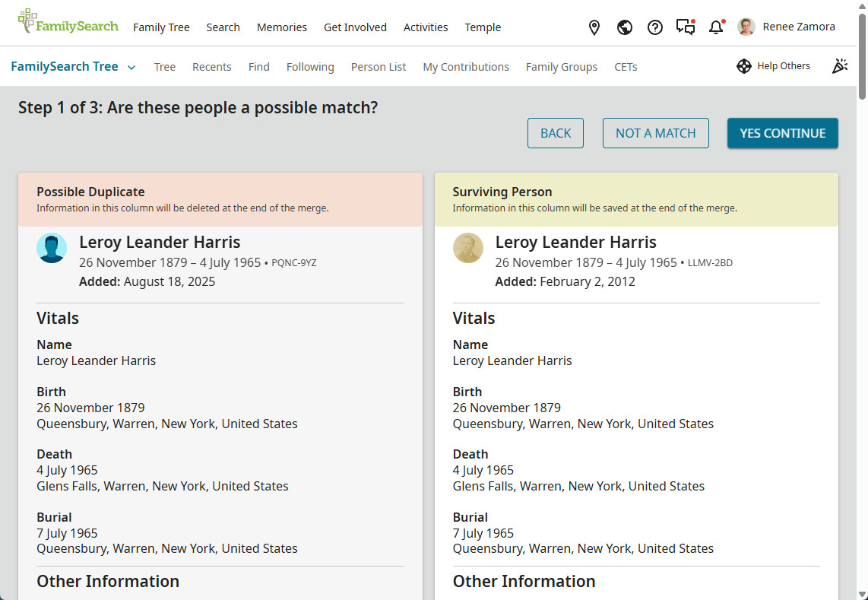Click the scrollbar up arrow
Screen dimensions: 868x600
pos(862,5)
